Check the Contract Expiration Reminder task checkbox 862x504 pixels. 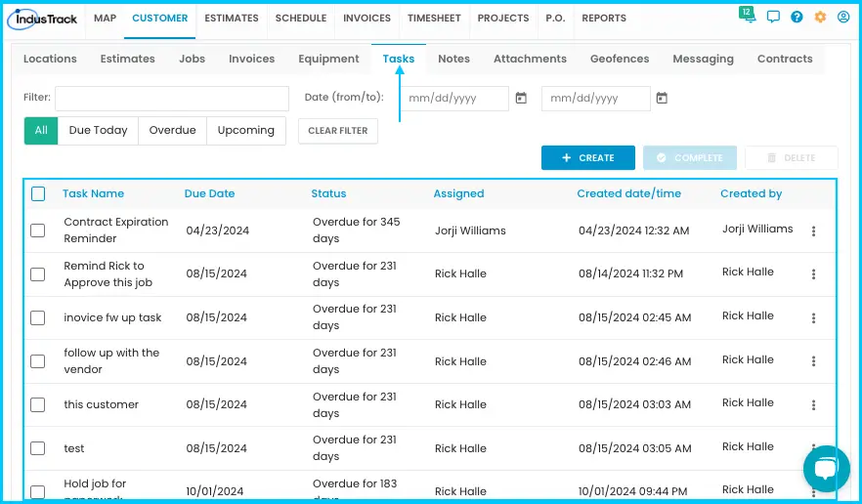37,231
